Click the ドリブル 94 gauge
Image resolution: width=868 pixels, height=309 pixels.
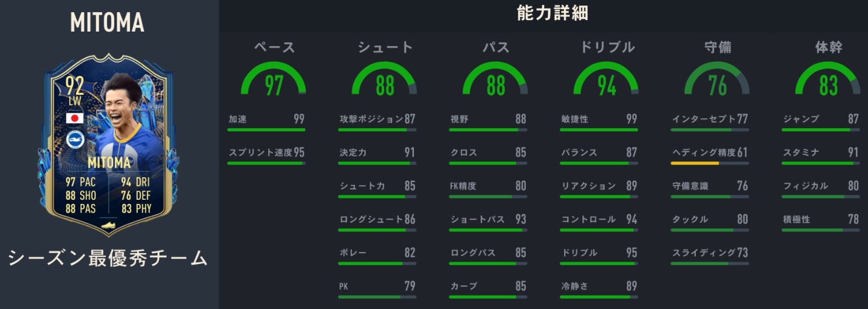click(x=606, y=81)
